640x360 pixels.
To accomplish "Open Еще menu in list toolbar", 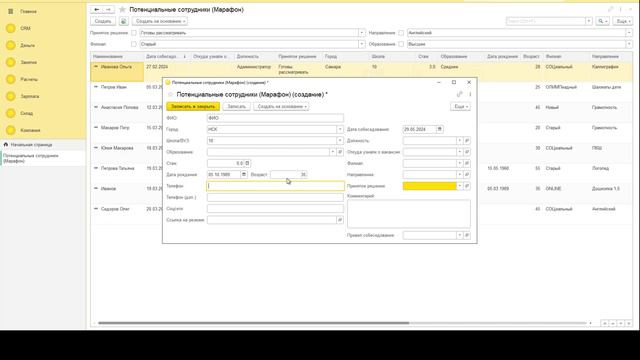I will 622,21.
